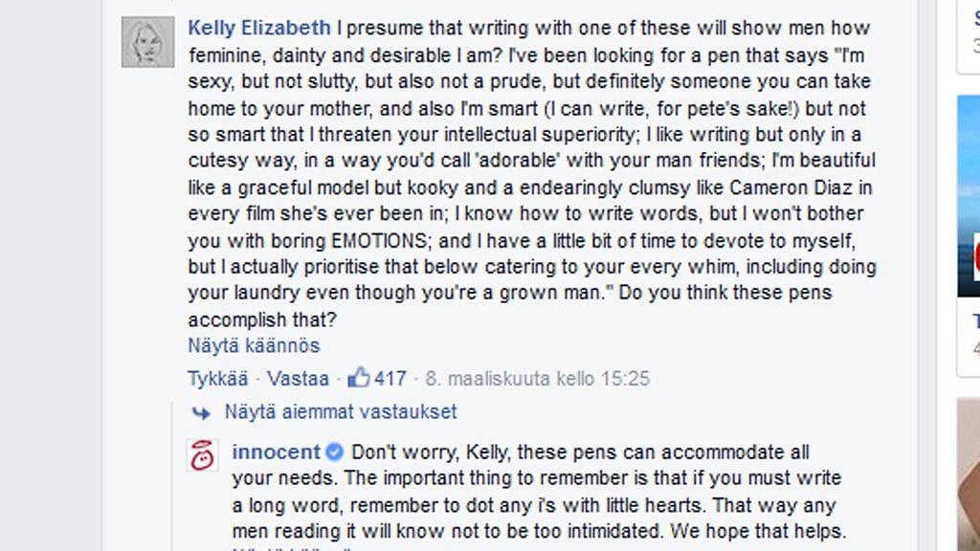
Task: Open the blue sidebar image thumbnail
Action: pyautogui.click(x=969, y=196)
